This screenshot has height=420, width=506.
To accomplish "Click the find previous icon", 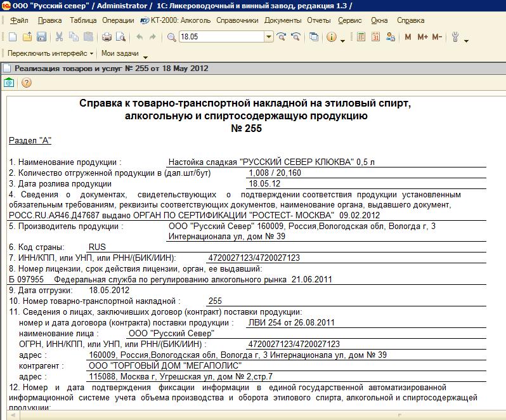I will pyautogui.click(x=295, y=37).
